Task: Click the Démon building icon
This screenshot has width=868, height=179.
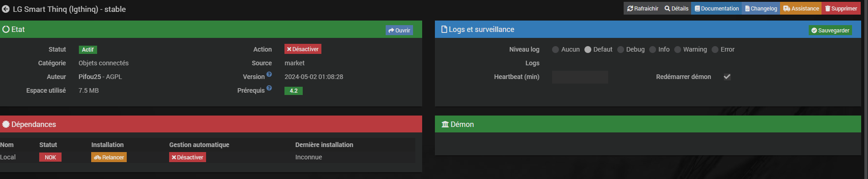Action: click(x=445, y=124)
